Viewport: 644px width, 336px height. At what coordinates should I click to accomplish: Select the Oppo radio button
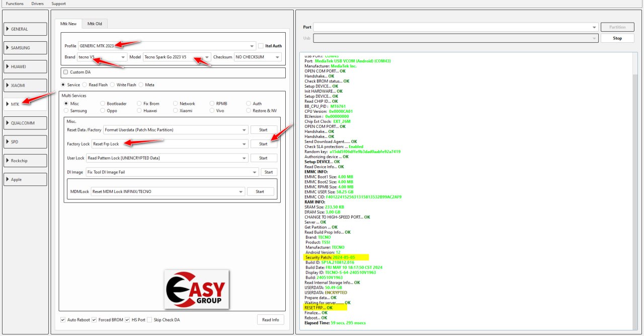pyautogui.click(x=103, y=111)
